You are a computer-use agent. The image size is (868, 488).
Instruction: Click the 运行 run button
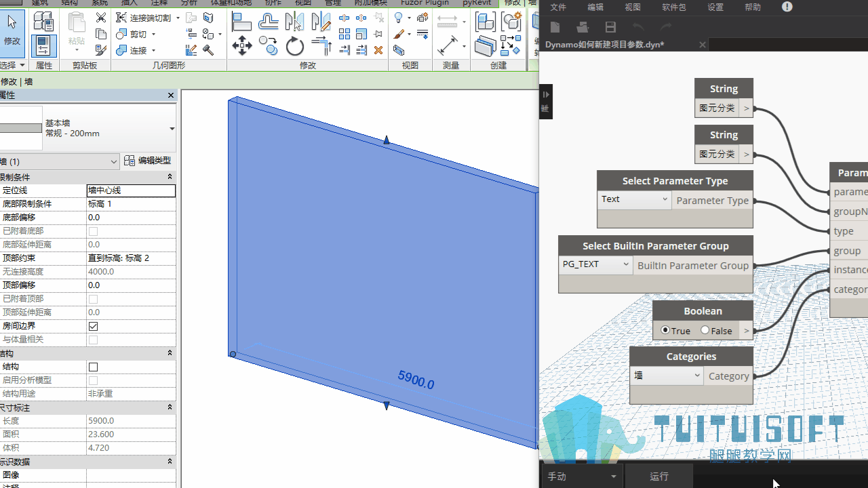(659, 476)
